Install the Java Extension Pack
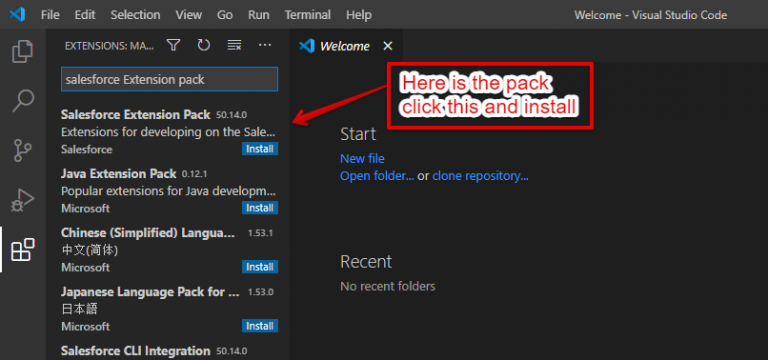 tap(260, 208)
